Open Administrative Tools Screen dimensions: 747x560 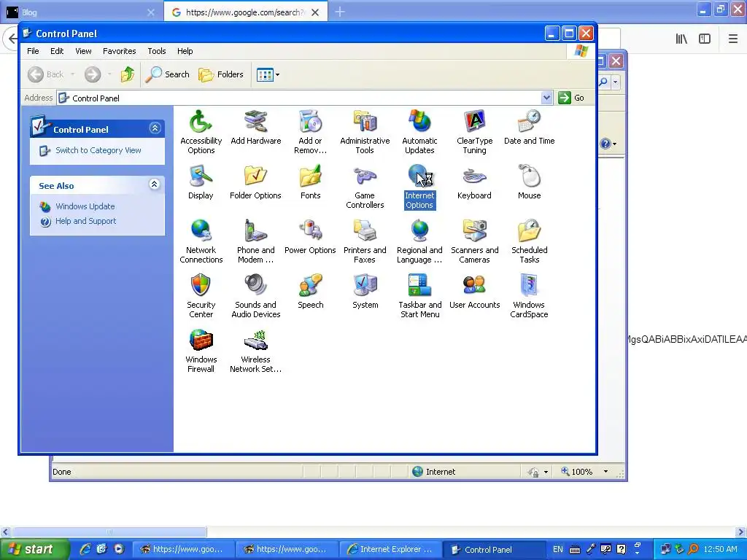click(365, 132)
